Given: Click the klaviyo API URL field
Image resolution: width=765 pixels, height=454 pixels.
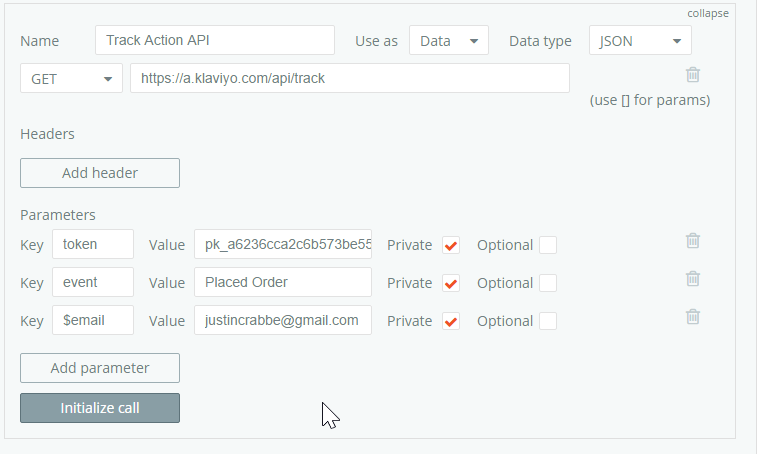Looking at the screenshot, I should pos(349,79).
